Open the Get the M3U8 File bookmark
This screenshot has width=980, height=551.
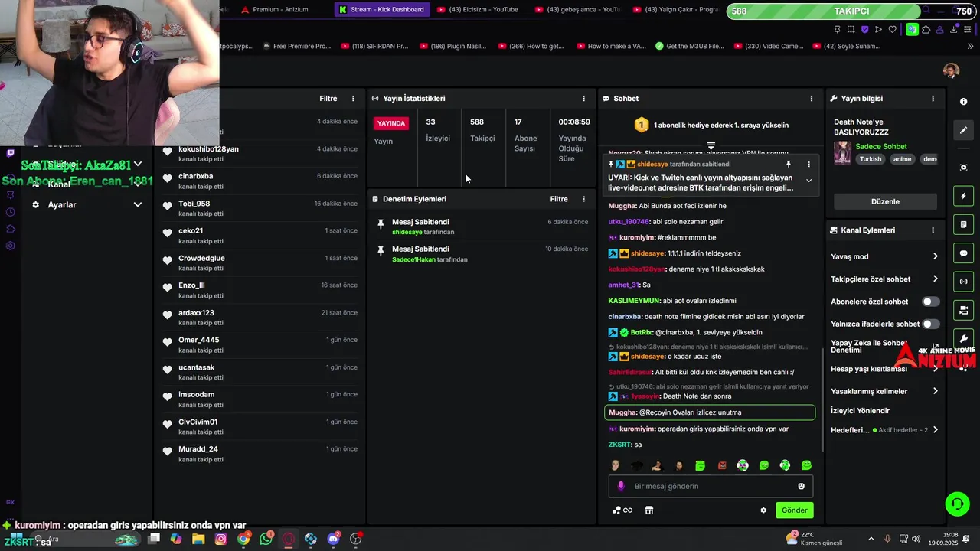[689, 46]
